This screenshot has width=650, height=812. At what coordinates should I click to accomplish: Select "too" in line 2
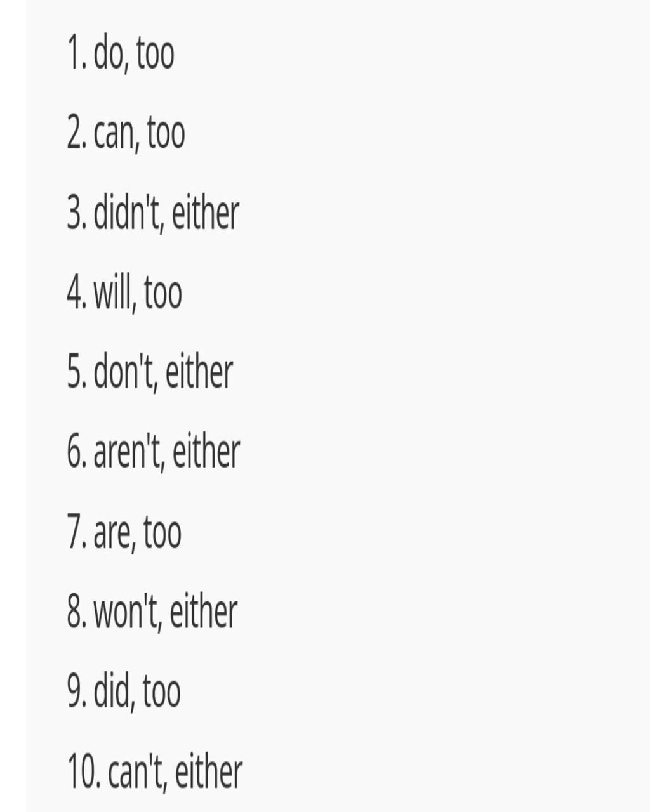(166, 134)
